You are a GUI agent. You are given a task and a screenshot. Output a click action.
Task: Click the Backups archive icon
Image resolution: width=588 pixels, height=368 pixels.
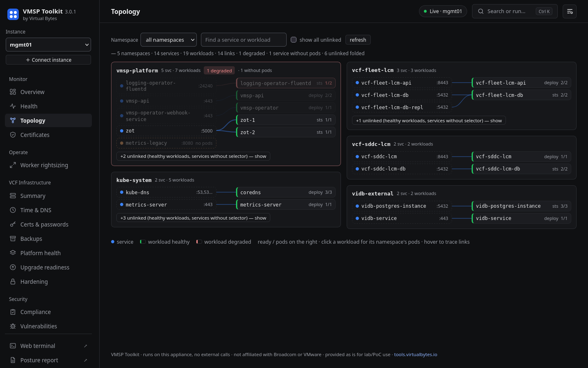pyautogui.click(x=13, y=239)
